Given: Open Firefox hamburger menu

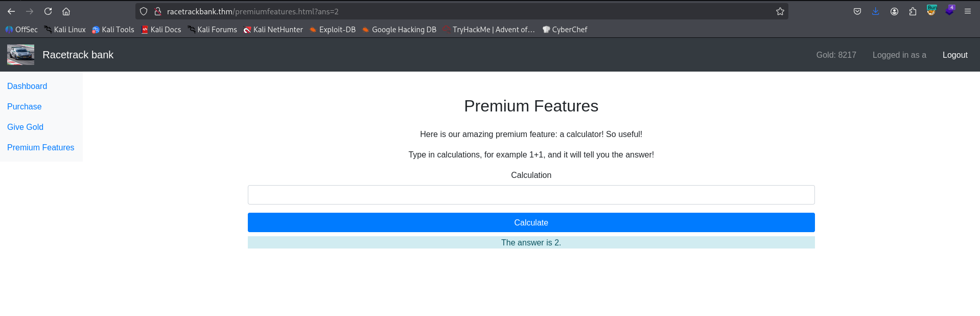Looking at the screenshot, I should 968,11.
